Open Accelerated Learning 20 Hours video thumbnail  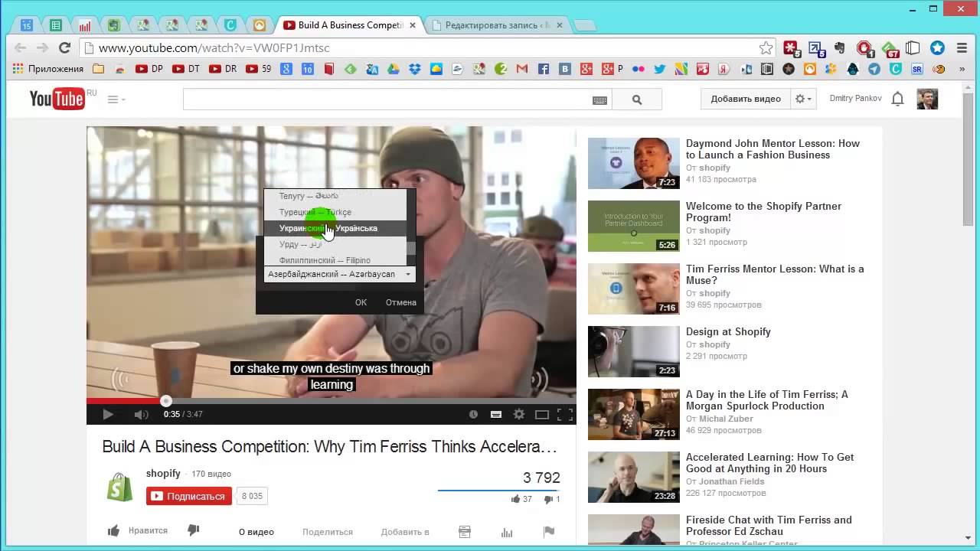click(633, 477)
